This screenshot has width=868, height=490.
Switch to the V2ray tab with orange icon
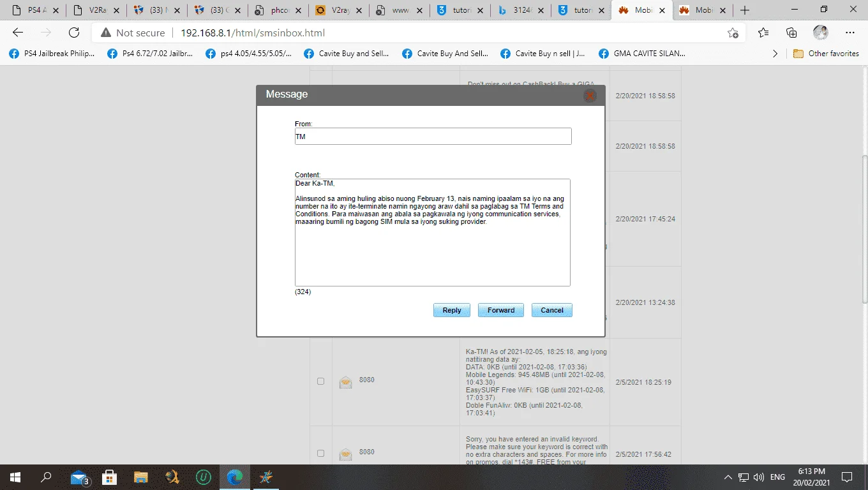(x=338, y=10)
